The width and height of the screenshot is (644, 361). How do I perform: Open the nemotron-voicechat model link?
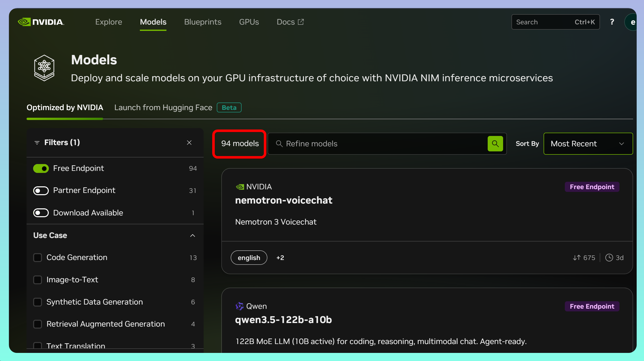[x=284, y=200]
